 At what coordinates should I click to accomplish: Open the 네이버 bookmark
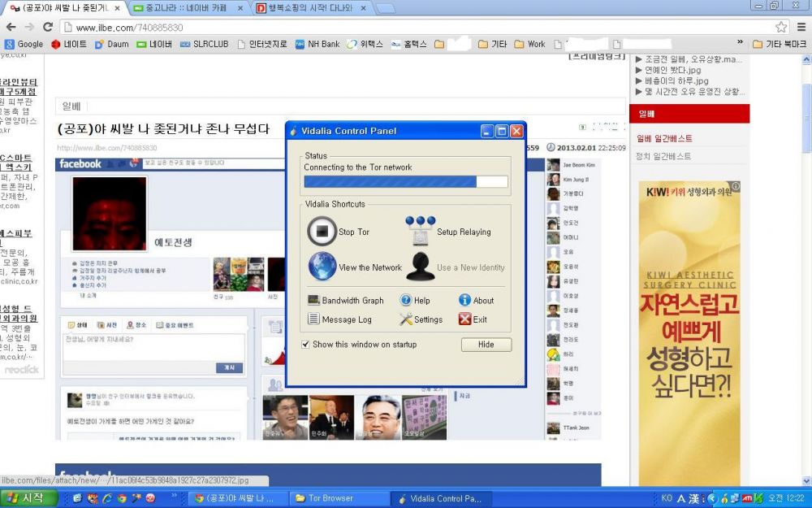(x=153, y=44)
